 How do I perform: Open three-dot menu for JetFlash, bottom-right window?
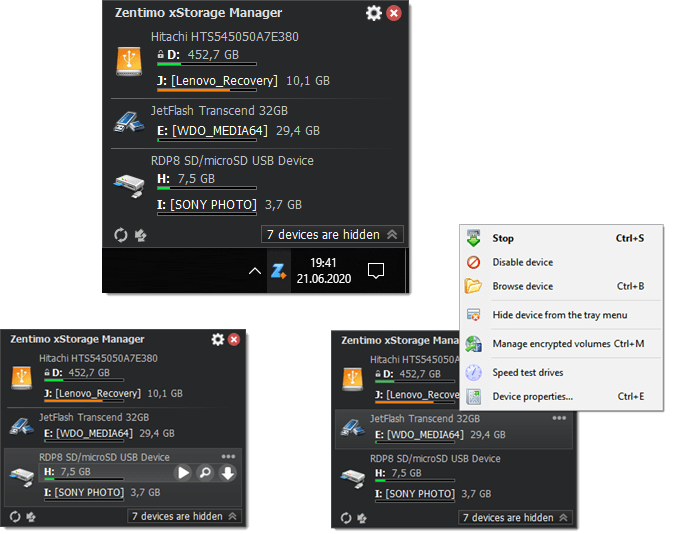559,418
